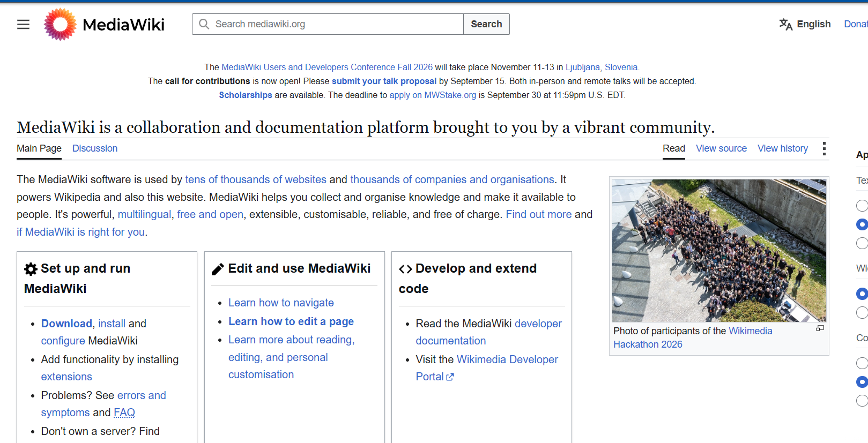Open the Discussion tab
Viewport: 868px width, 443px height.
pyautogui.click(x=95, y=148)
